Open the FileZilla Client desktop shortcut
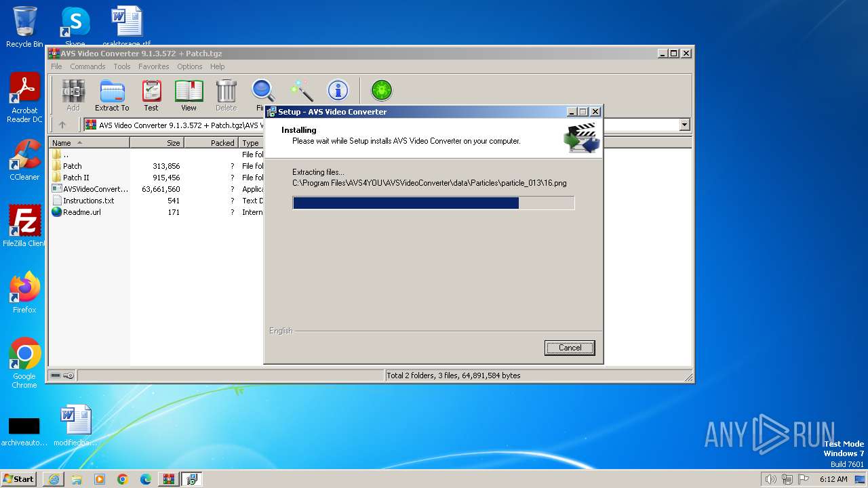The image size is (868, 488). click(x=24, y=226)
